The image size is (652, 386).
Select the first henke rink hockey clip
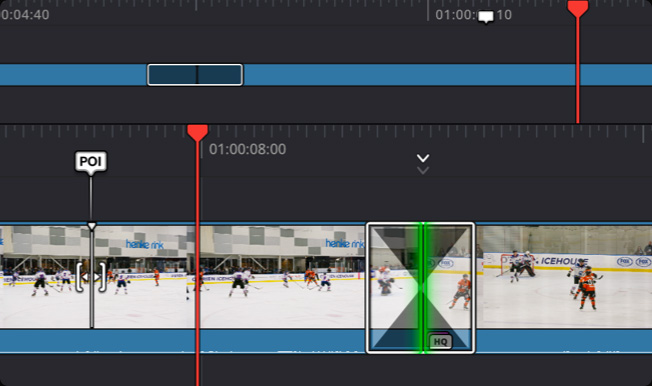[97, 277]
